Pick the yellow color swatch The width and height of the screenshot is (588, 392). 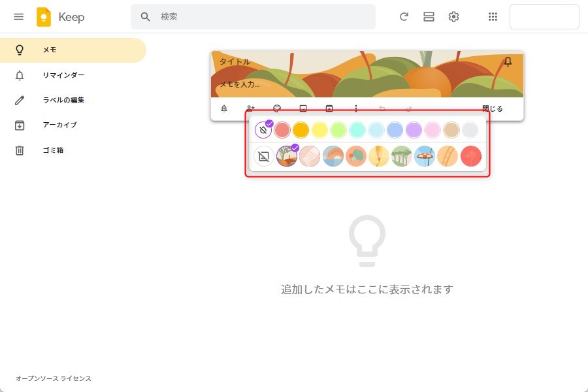(x=319, y=130)
